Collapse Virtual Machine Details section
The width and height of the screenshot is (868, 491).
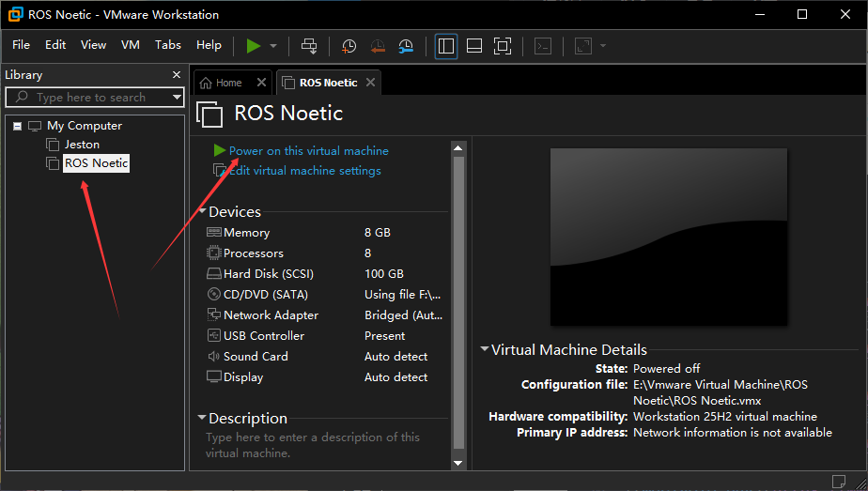pos(485,349)
